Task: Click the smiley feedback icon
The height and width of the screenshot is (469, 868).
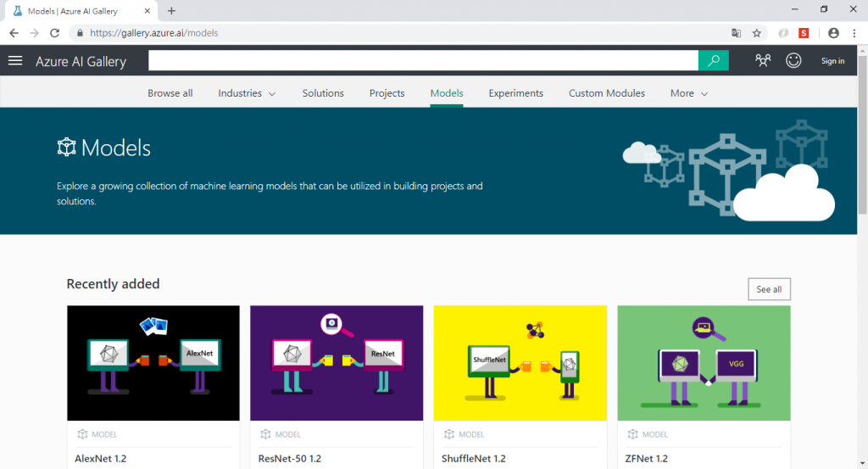Action: (x=793, y=60)
